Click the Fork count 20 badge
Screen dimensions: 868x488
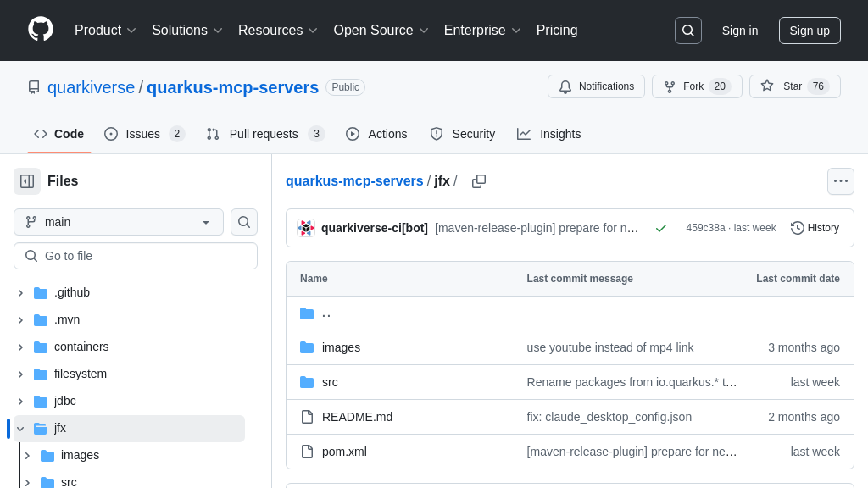click(720, 87)
